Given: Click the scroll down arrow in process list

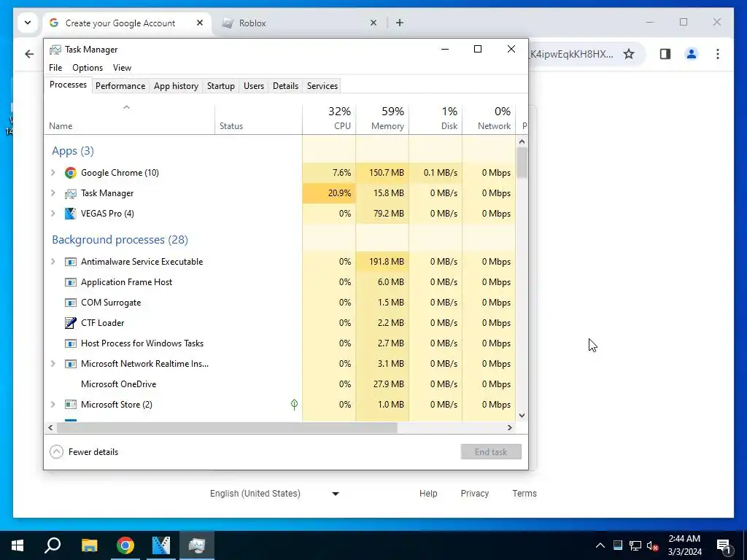Looking at the screenshot, I should (522, 415).
